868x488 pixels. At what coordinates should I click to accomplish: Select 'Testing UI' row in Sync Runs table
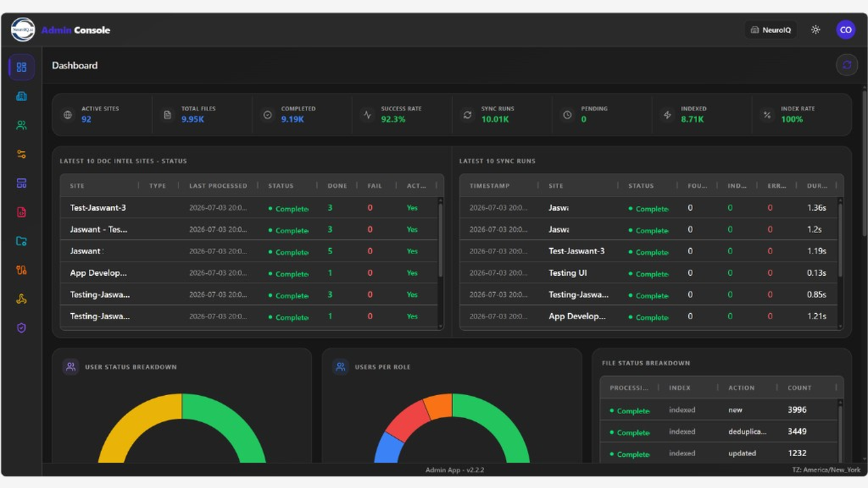(649, 272)
